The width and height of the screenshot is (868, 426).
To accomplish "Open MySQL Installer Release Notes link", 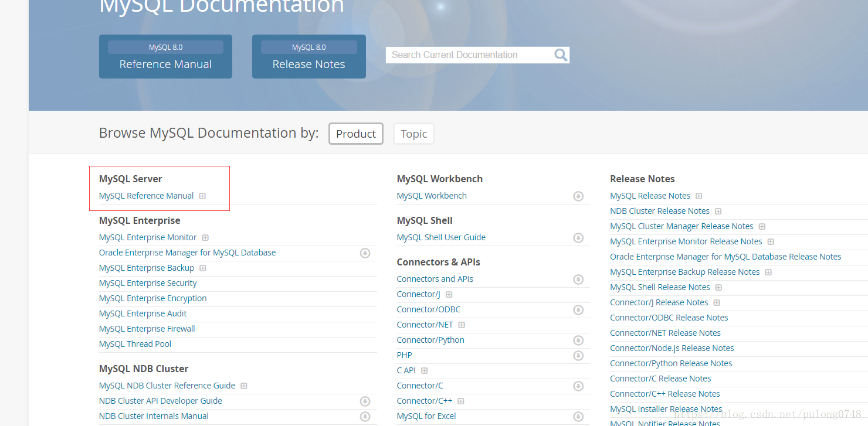I will tap(666, 409).
